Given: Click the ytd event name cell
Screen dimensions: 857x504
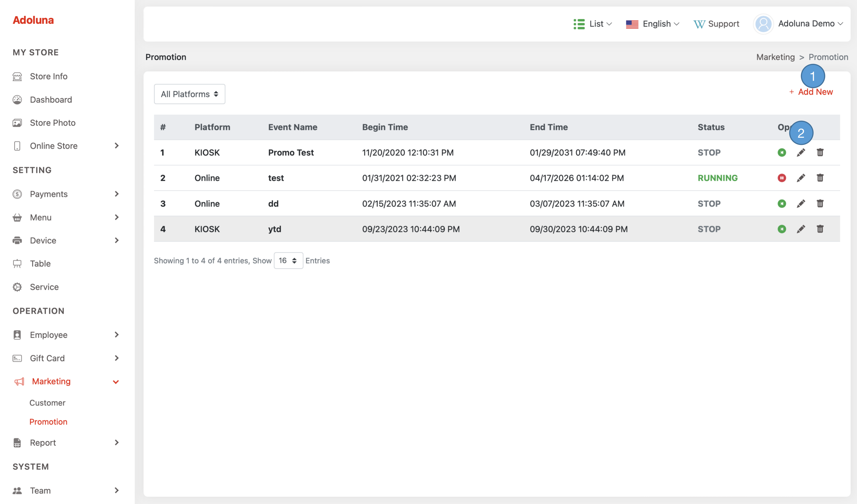Looking at the screenshot, I should coord(274,229).
